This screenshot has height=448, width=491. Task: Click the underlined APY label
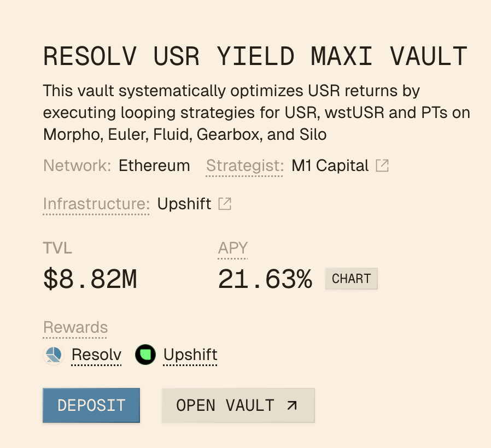tap(232, 249)
